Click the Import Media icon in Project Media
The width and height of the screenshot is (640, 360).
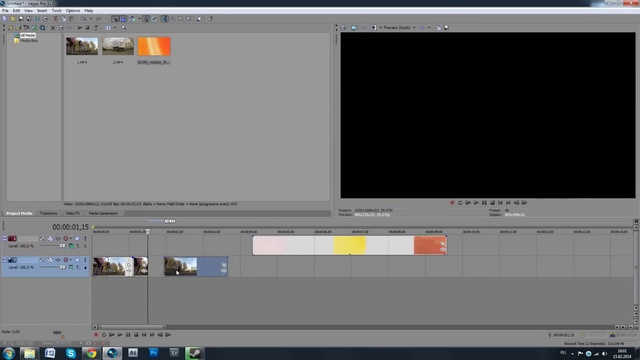point(11,28)
